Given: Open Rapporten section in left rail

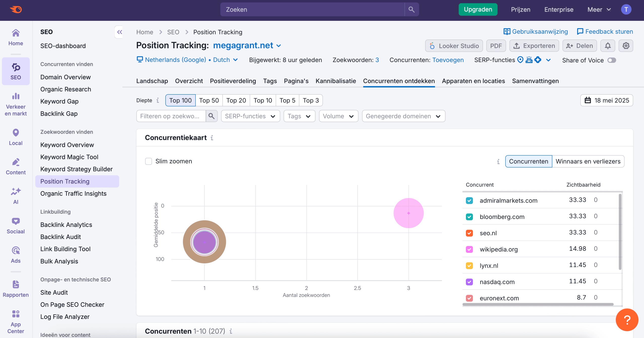Looking at the screenshot, I should click(x=16, y=289).
